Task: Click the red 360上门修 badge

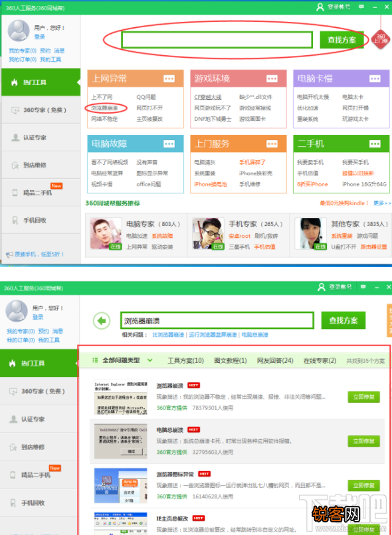Action: tap(381, 39)
